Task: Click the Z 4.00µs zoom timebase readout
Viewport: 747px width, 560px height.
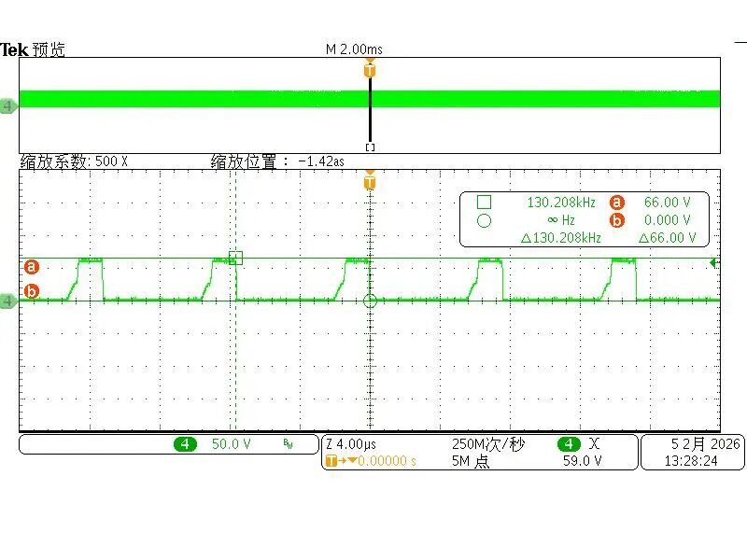Action: click(x=351, y=444)
